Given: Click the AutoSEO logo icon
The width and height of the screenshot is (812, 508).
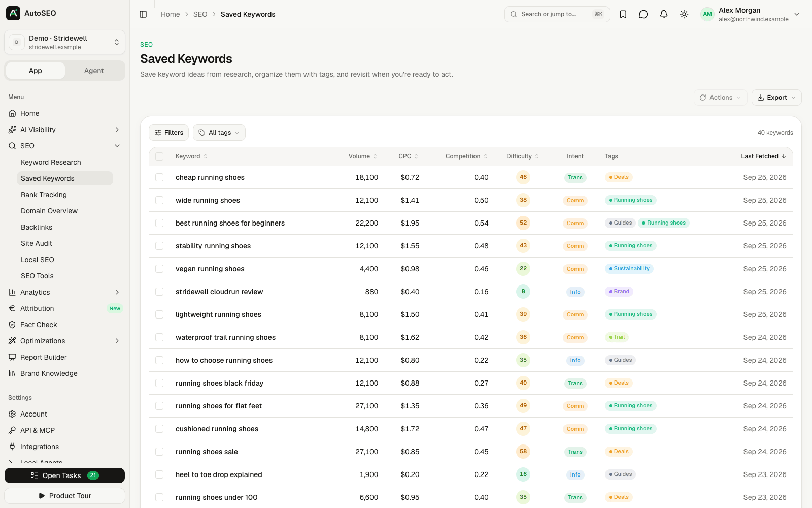Looking at the screenshot, I should [13, 13].
